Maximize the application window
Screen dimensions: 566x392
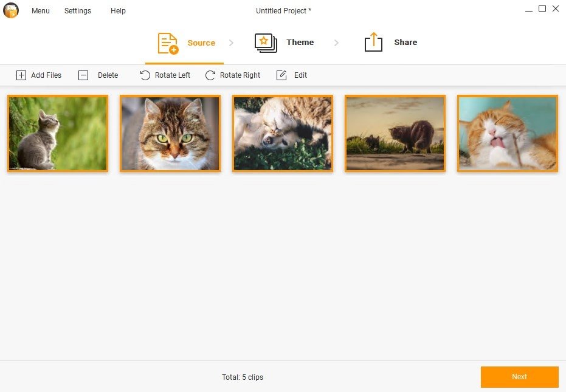[542, 9]
